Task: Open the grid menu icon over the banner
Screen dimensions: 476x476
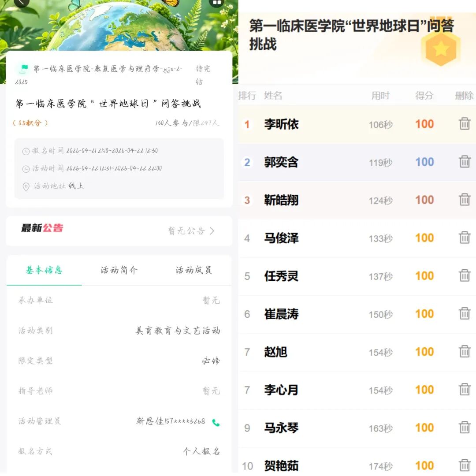Action: (217, 3)
